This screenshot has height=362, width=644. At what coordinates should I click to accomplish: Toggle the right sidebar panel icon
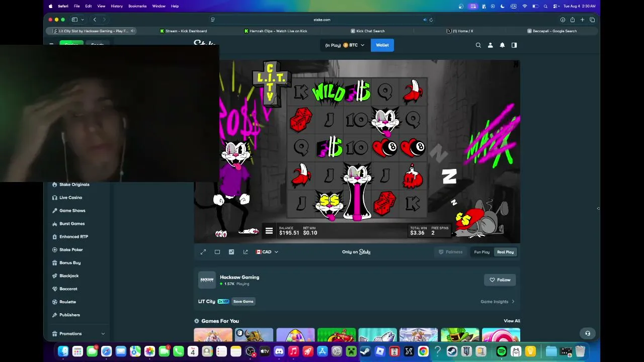[x=514, y=45]
